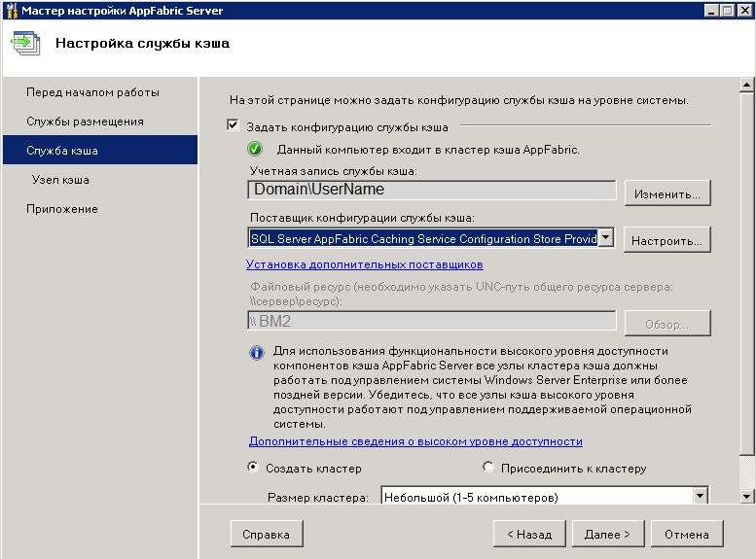Select 'Узел кэша' in the sidebar
This screenshot has height=559, width=756.
click(60, 180)
